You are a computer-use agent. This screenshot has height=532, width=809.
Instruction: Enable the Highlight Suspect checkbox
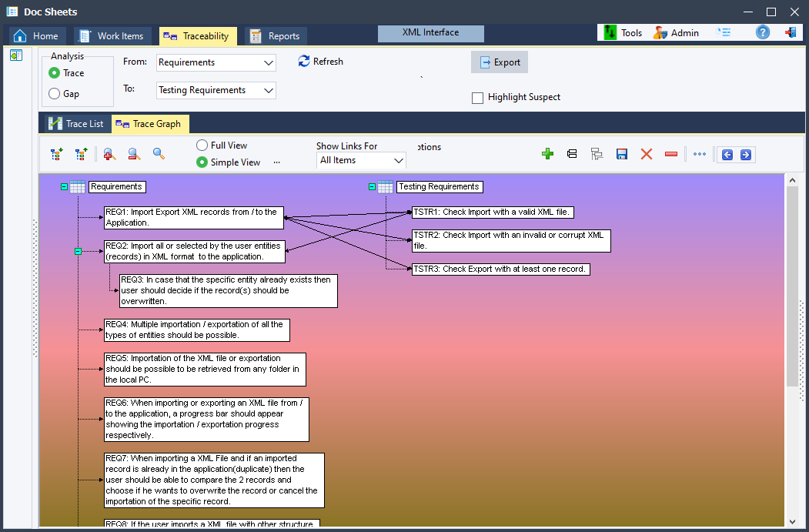(477, 98)
